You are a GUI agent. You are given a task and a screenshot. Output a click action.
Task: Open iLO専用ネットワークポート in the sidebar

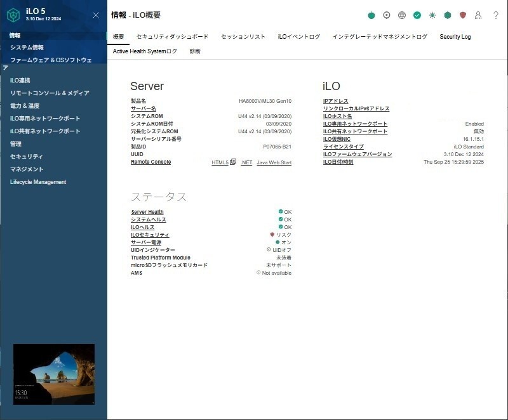pos(45,119)
